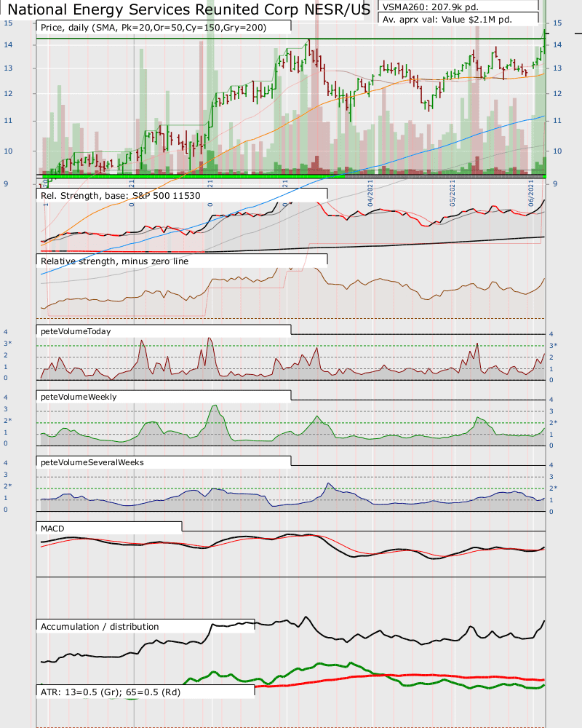Viewport: 582px width, 728px height.
Task: Click the 'Rel. Strength, base: S&P 500 11530' label
Action: pos(121,195)
